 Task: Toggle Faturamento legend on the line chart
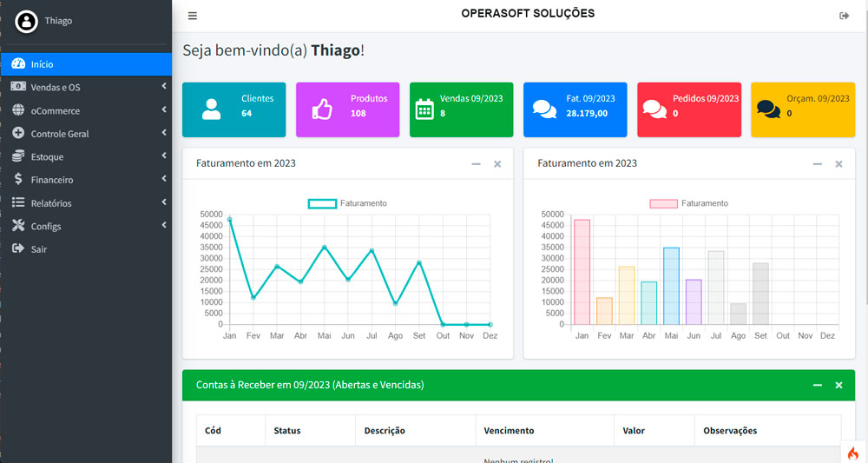click(x=348, y=203)
